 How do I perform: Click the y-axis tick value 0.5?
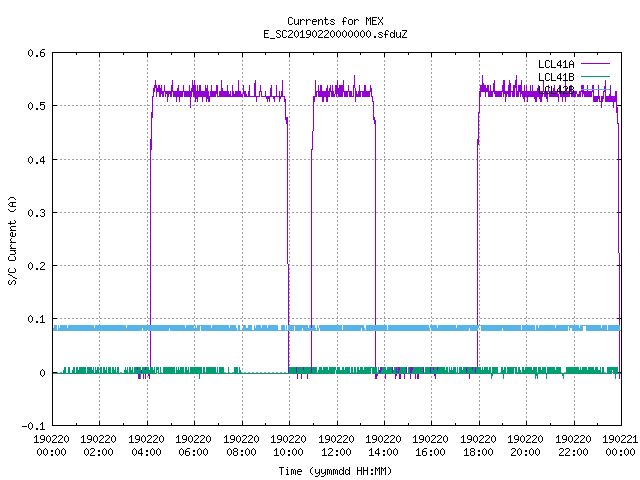pos(36,106)
